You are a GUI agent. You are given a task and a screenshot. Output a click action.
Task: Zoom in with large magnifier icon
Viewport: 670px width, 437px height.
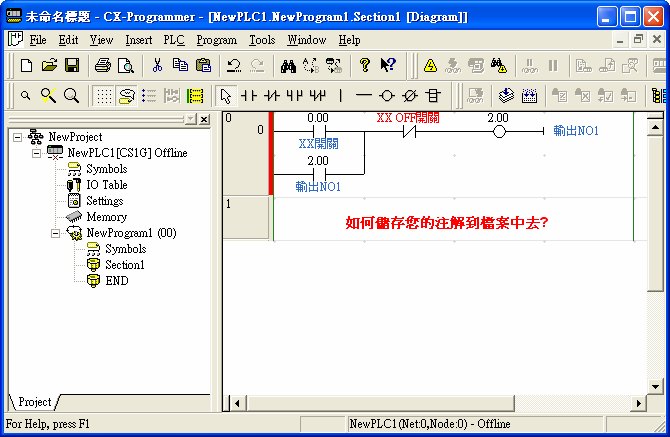click(x=71, y=96)
